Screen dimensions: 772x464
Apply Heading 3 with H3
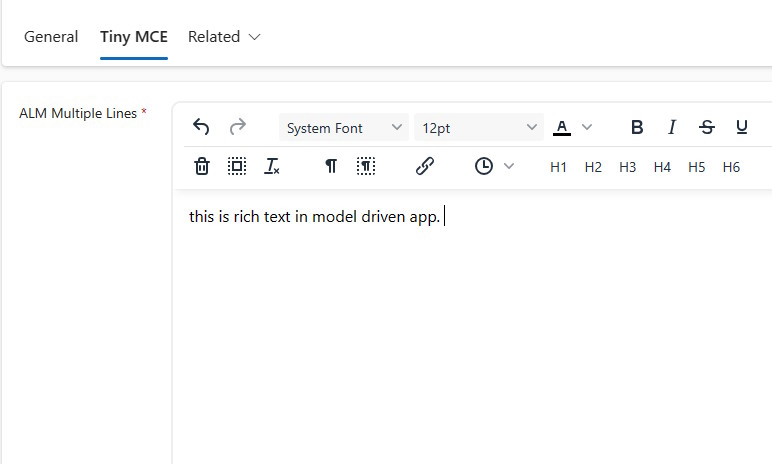click(628, 167)
